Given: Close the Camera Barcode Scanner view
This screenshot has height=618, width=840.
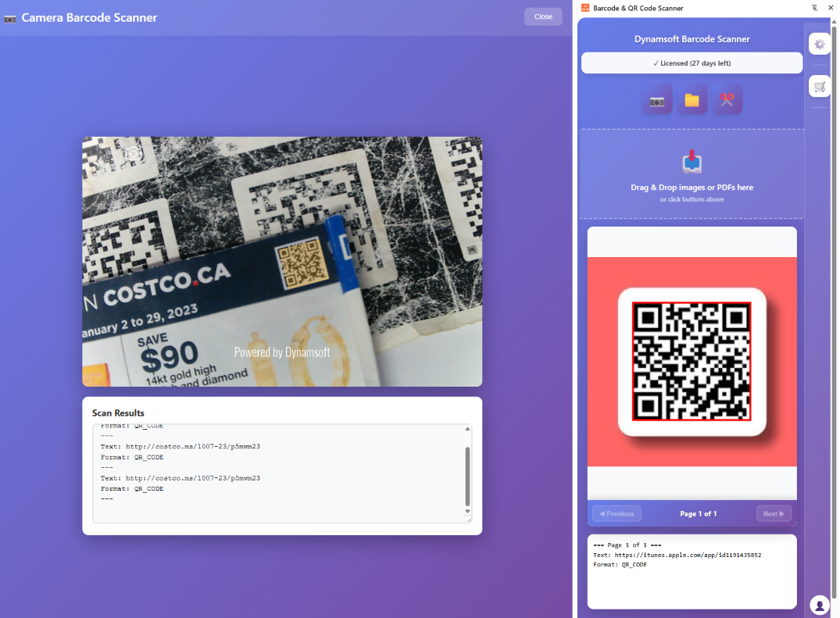Looking at the screenshot, I should 542,16.
